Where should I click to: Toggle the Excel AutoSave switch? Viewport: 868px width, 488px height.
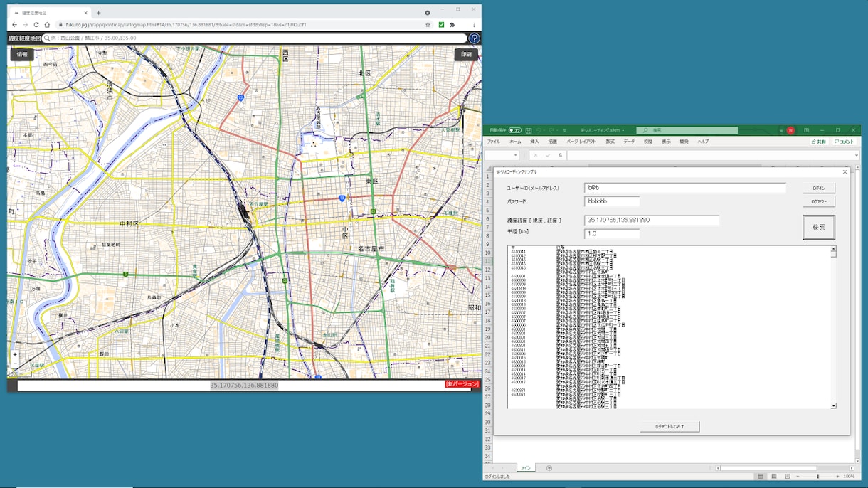click(515, 131)
